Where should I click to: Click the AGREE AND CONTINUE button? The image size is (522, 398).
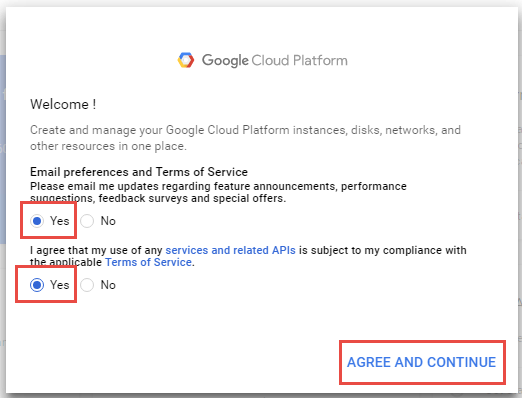(x=422, y=362)
